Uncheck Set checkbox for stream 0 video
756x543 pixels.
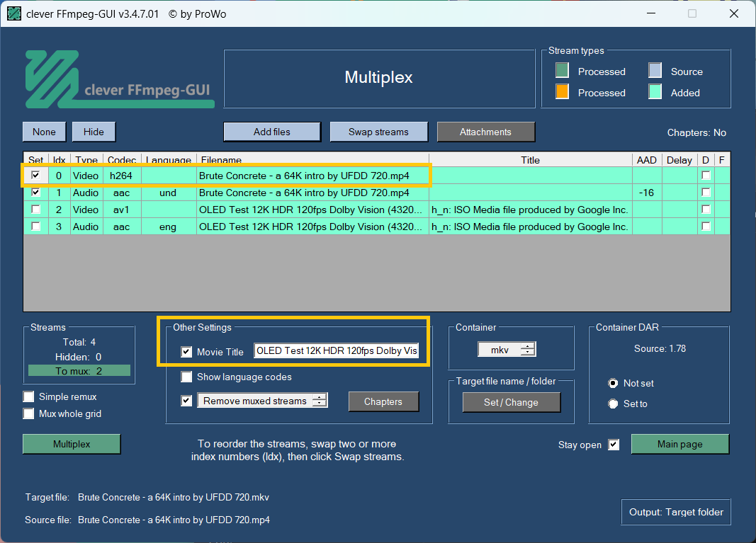pos(35,176)
